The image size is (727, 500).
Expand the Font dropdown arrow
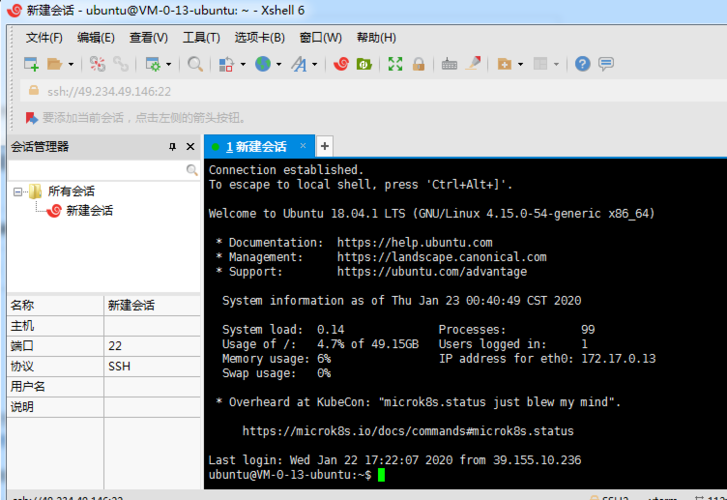tap(315, 64)
